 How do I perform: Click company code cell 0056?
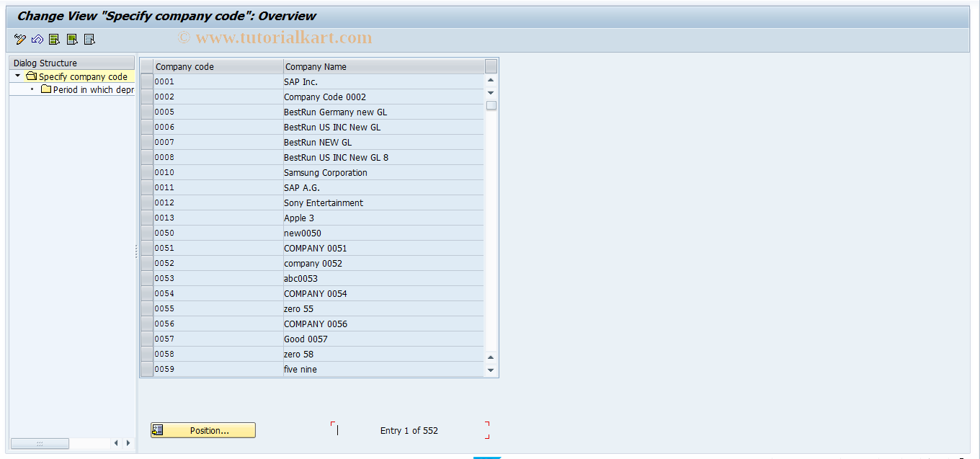(x=218, y=324)
